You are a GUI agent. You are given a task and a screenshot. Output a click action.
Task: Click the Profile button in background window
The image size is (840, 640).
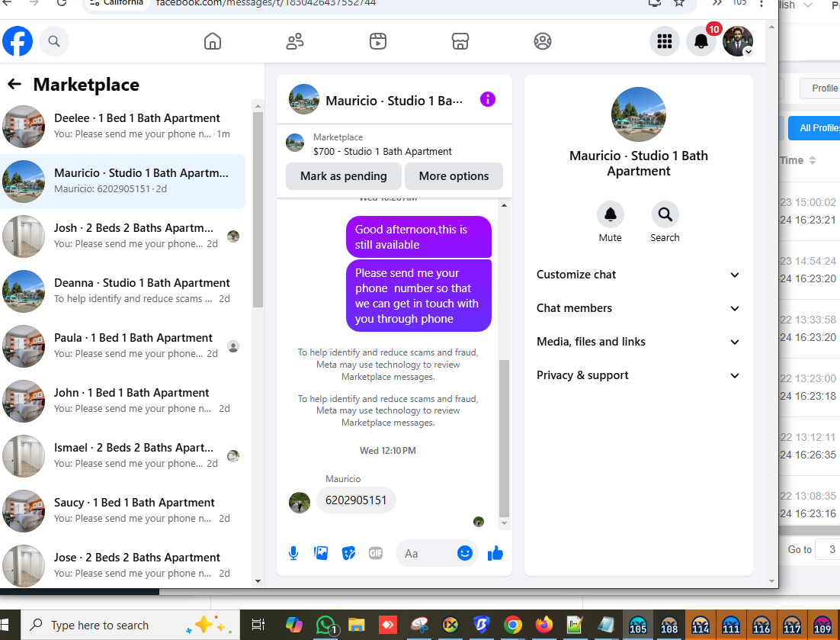[819, 88]
